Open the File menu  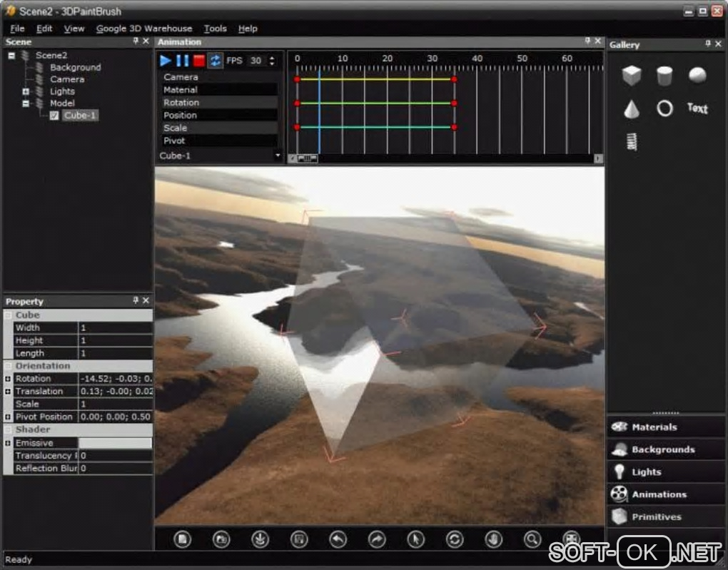[17, 29]
